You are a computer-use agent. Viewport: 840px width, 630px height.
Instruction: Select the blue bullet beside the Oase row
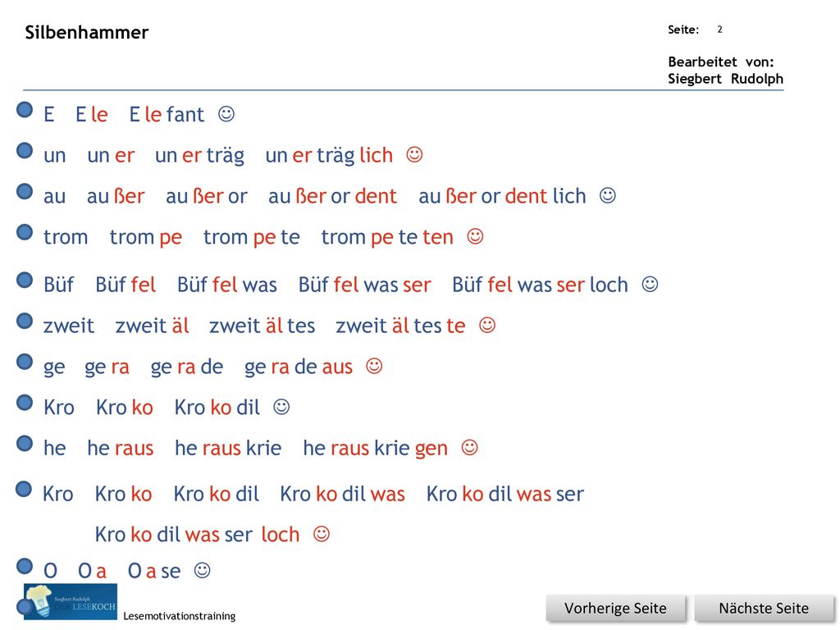[x=25, y=566]
